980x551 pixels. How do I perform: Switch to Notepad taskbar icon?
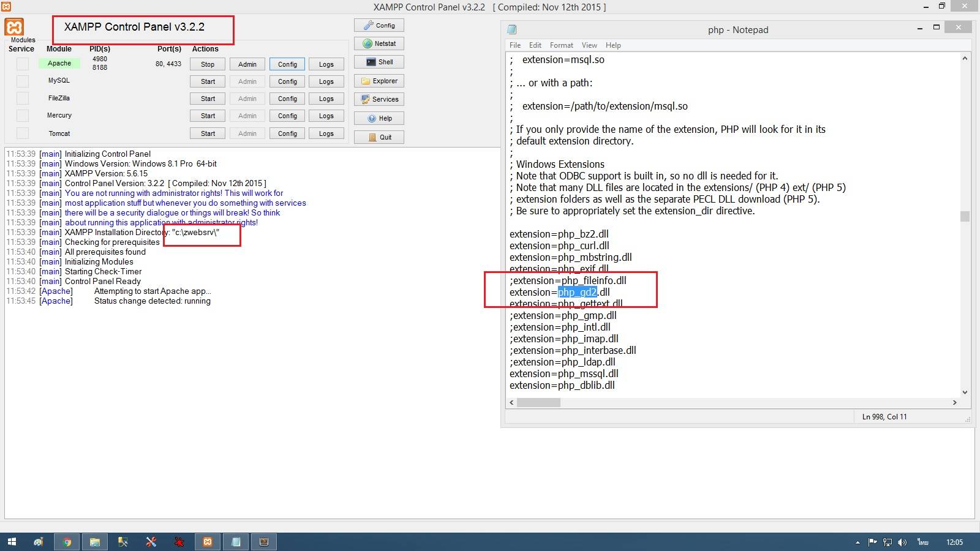coord(236,542)
